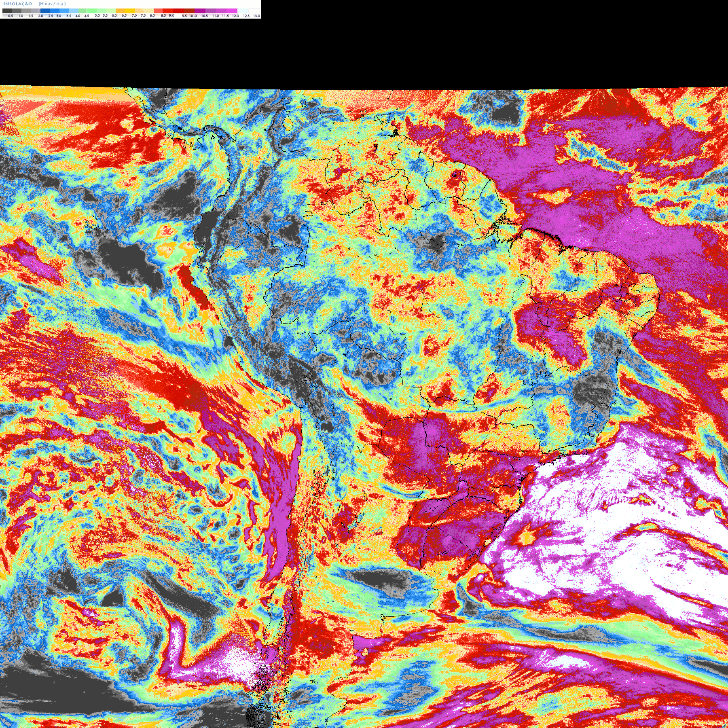Click the 2.0 legend value

tap(41, 16)
